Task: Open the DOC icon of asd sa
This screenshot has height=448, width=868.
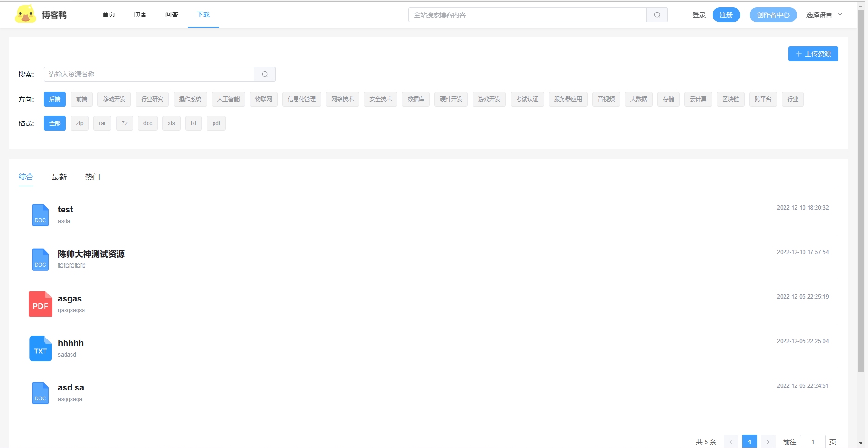Action: (40, 393)
